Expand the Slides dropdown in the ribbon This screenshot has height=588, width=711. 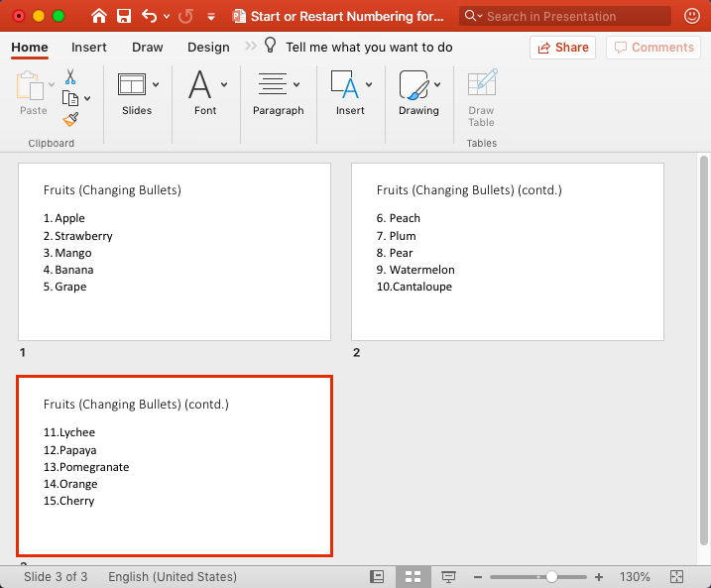click(x=137, y=94)
